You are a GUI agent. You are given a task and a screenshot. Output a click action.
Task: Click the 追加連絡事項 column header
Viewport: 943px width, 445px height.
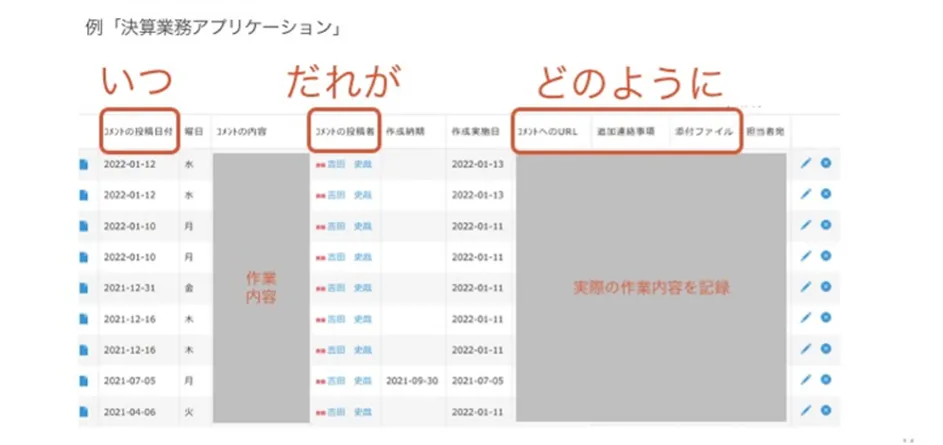coord(625,131)
